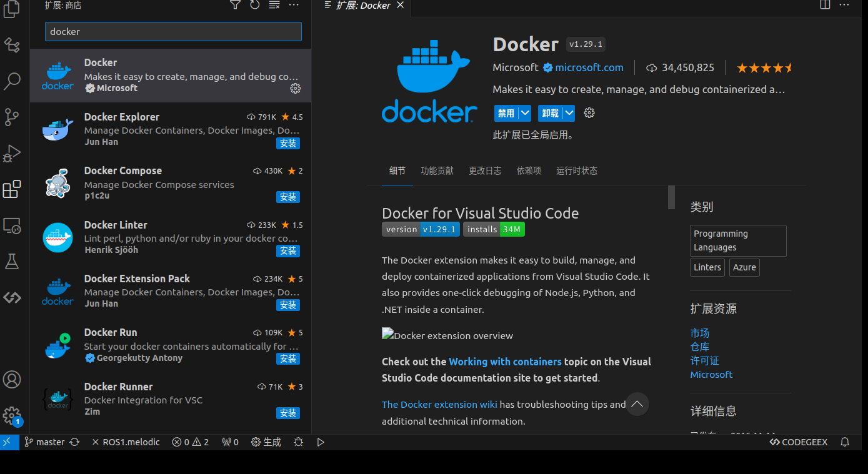Clear extensions search results icon
The image size is (868, 474).
(x=274, y=5)
